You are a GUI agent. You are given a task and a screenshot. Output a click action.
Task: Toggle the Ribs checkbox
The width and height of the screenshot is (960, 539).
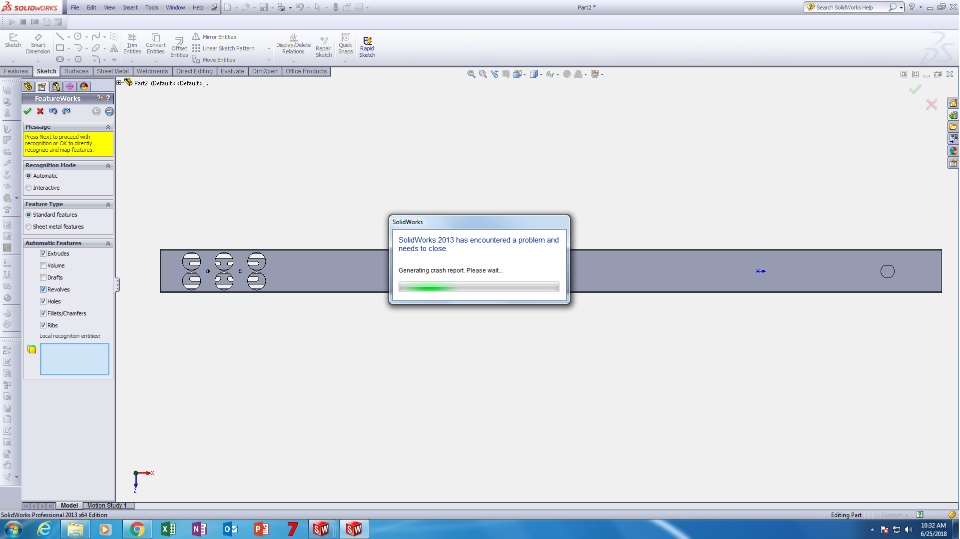click(x=43, y=325)
